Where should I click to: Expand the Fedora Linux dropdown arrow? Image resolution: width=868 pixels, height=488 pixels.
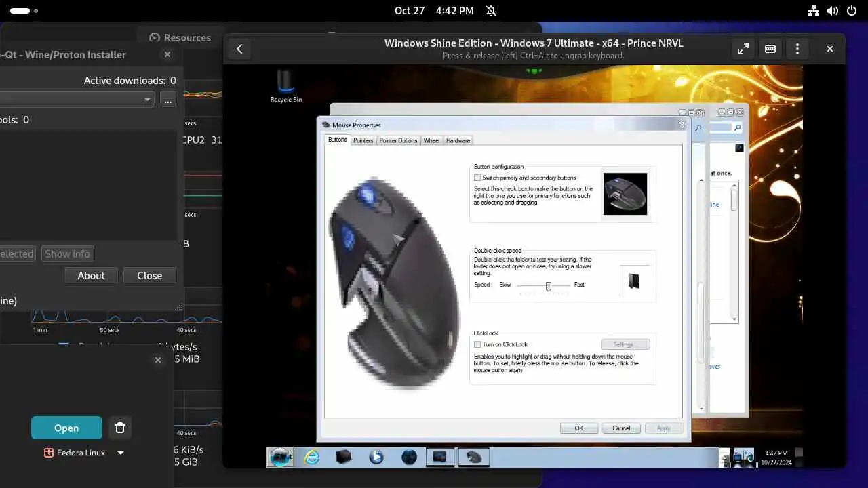121,453
